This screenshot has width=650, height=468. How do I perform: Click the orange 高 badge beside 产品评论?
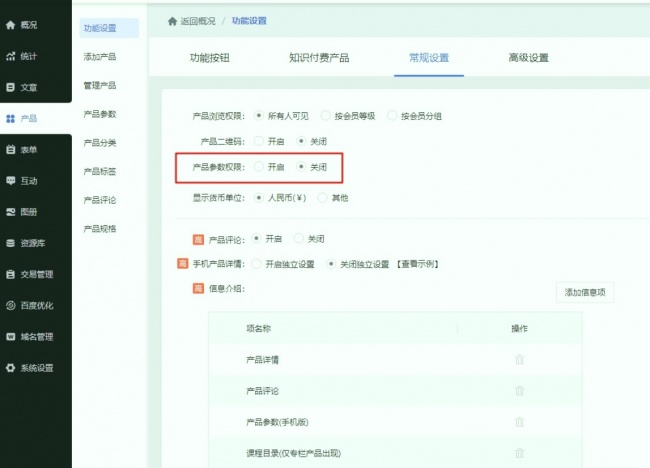click(x=198, y=240)
